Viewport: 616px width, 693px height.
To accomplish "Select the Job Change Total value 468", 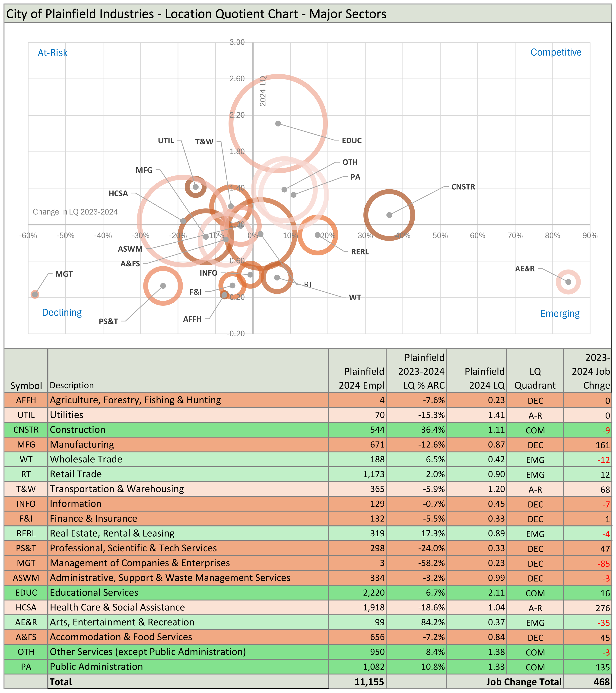I will (x=602, y=682).
